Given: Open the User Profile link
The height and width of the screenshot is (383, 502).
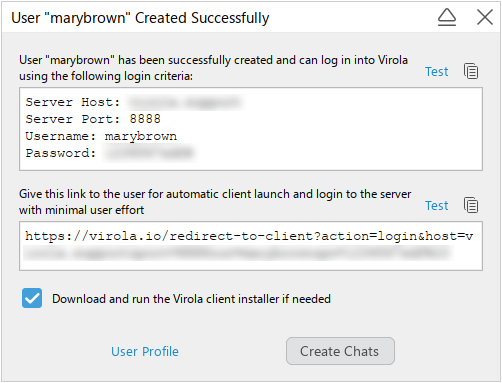Looking at the screenshot, I should coord(145,351).
